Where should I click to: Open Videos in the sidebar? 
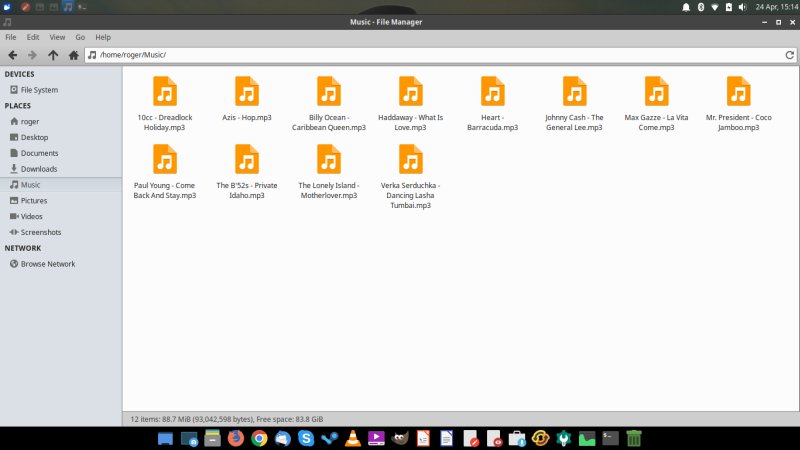pos(61,216)
